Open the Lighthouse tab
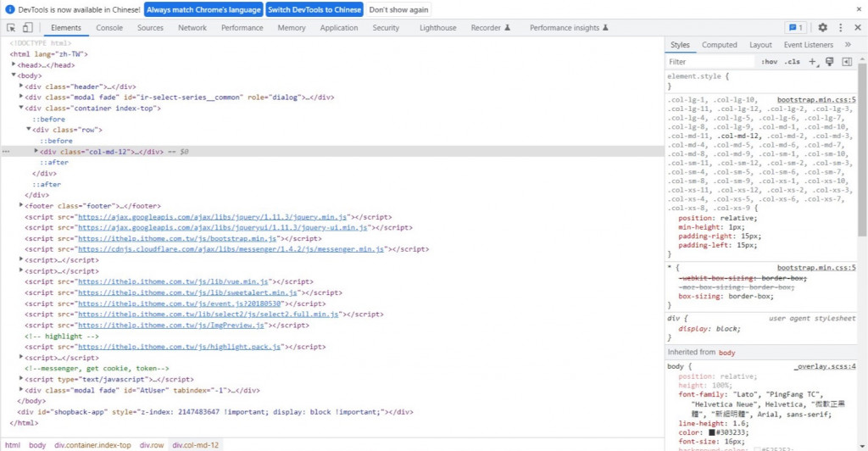The image size is (868, 451). pyautogui.click(x=438, y=28)
